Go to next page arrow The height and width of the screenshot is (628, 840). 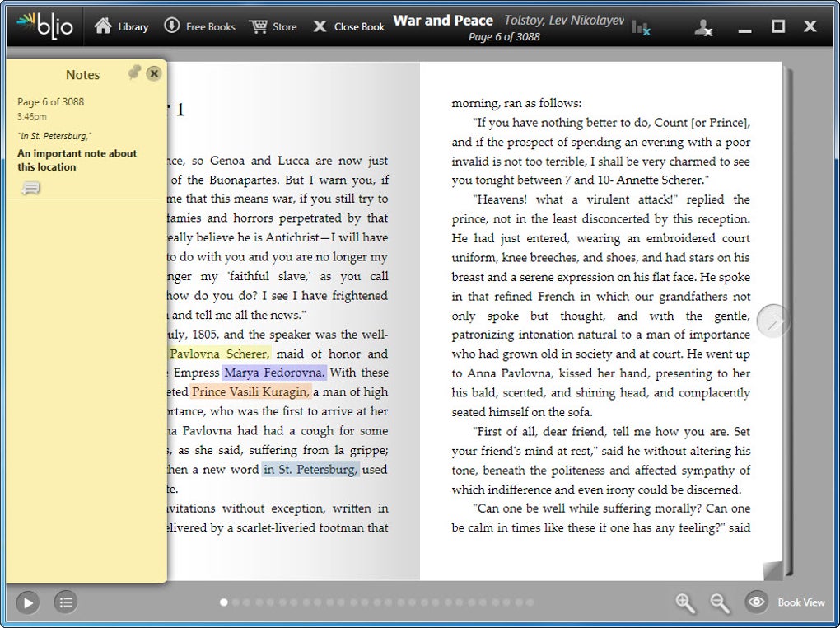click(772, 321)
